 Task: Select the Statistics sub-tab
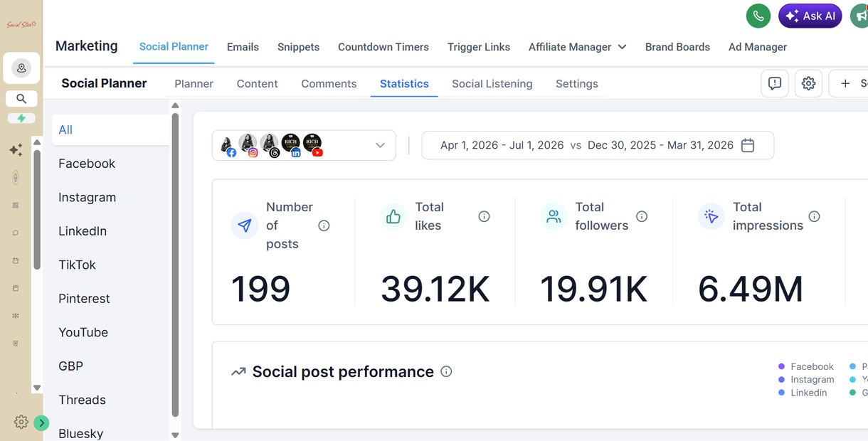click(x=404, y=83)
